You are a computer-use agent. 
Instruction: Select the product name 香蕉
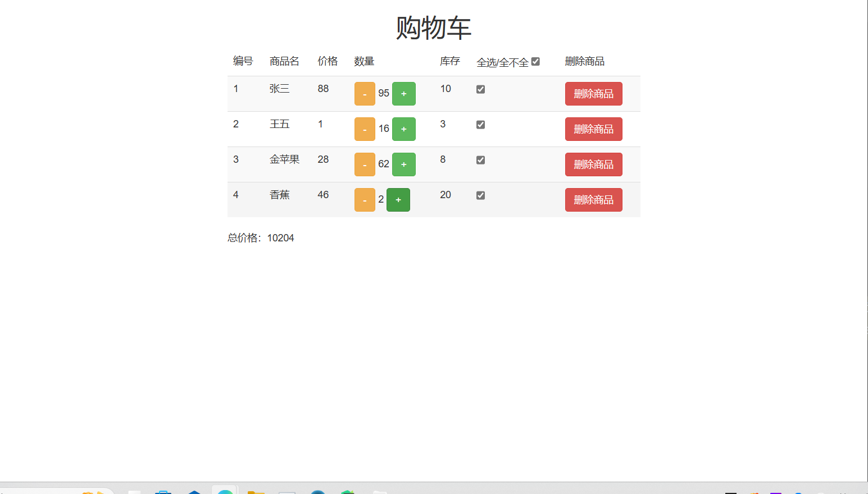[279, 195]
